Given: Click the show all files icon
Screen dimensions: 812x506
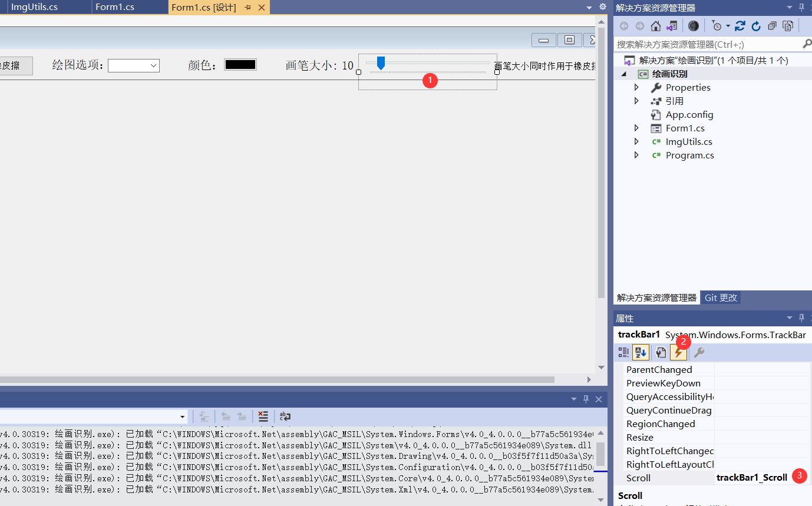Looking at the screenshot, I should tap(788, 26).
